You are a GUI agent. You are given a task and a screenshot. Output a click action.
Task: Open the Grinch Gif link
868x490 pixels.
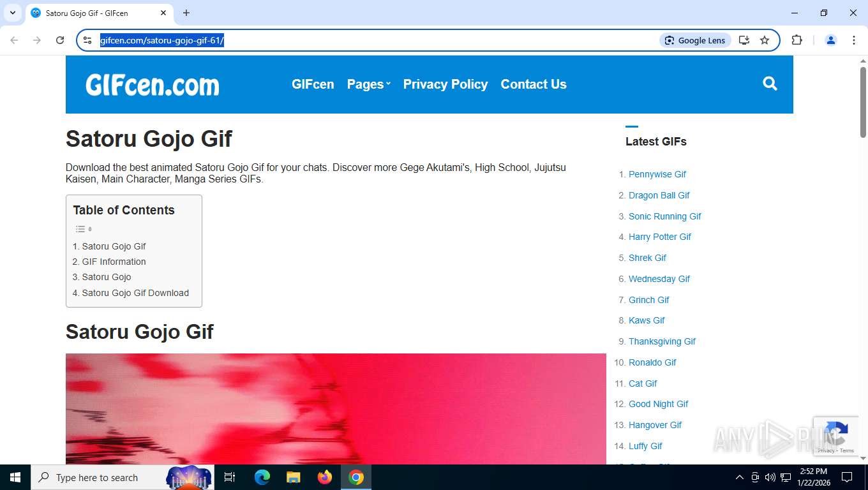tap(649, 300)
